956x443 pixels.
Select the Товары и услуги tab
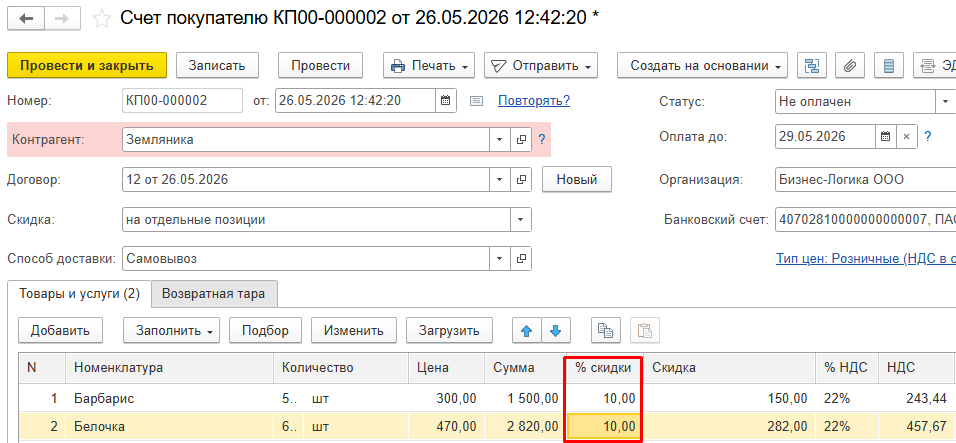79,294
